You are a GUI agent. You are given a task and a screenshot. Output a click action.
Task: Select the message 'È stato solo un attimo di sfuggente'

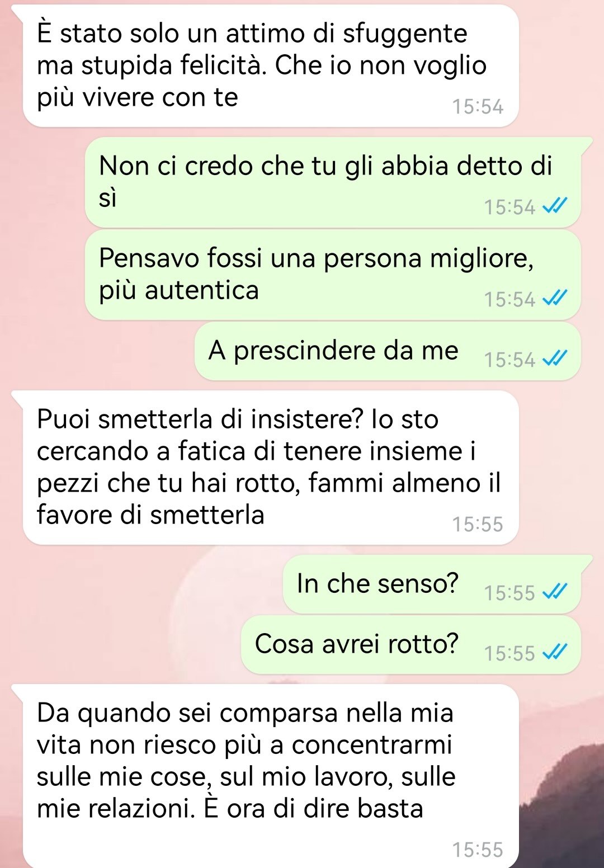271,66
